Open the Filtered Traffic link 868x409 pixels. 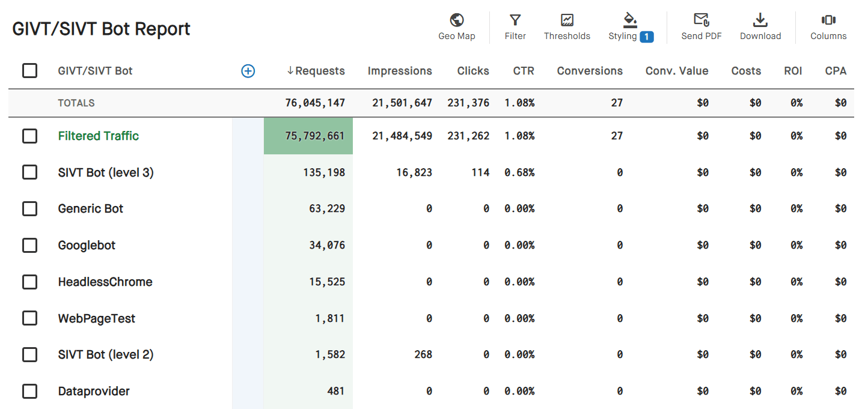pyautogui.click(x=98, y=136)
